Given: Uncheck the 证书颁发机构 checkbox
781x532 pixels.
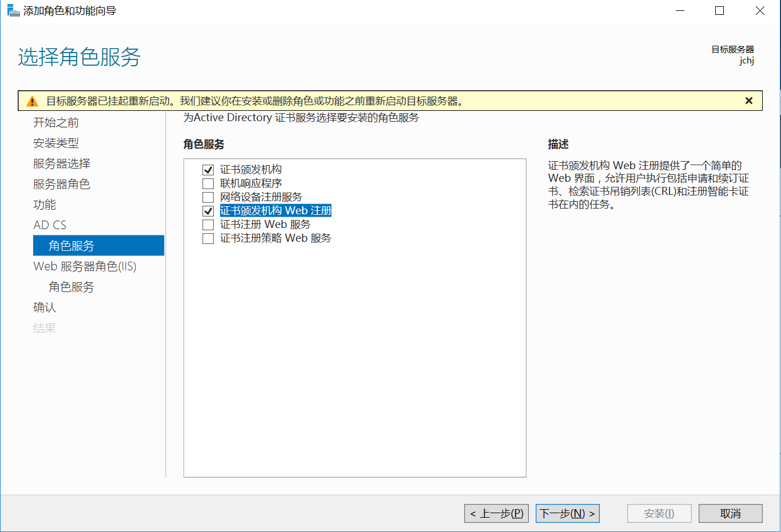Looking at the screenshot, I should pos(208,170).
